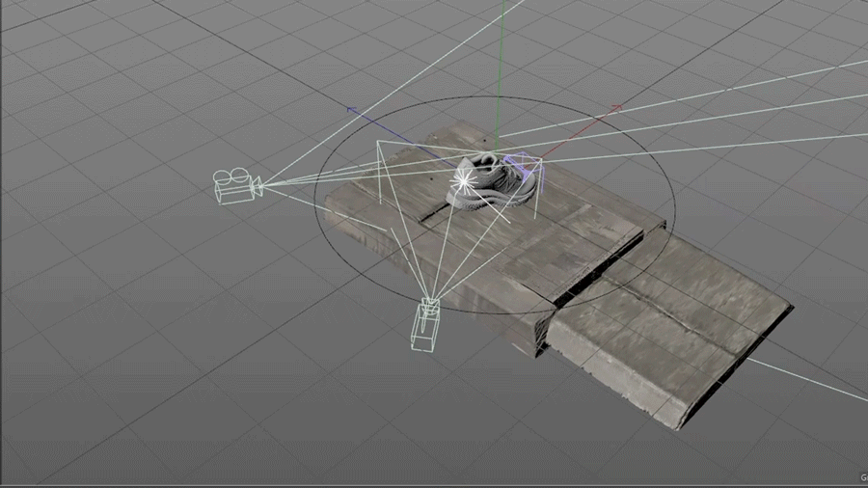The height and width of the screenshot is (488, 868).
Task: Click empty grid floor in lower left
Action: click(x=145, y=405)
